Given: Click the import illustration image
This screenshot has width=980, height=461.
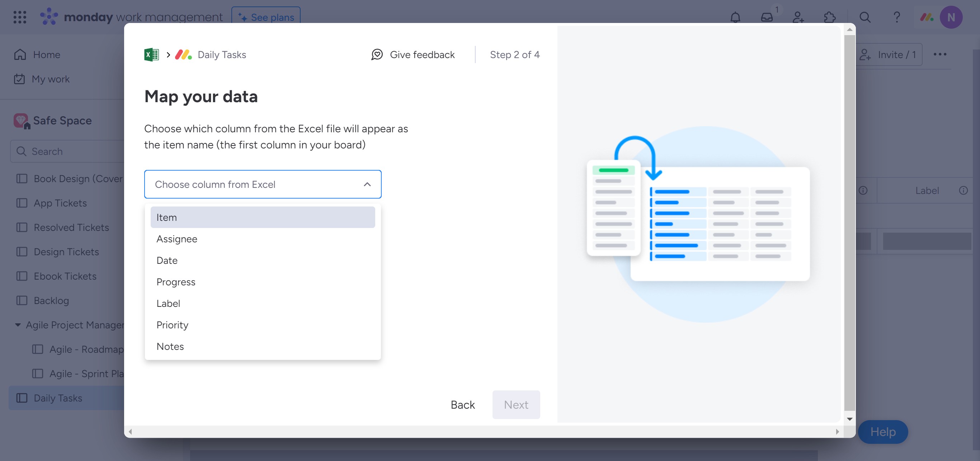Looking at the screenshot, I should [x=698, y=224].
